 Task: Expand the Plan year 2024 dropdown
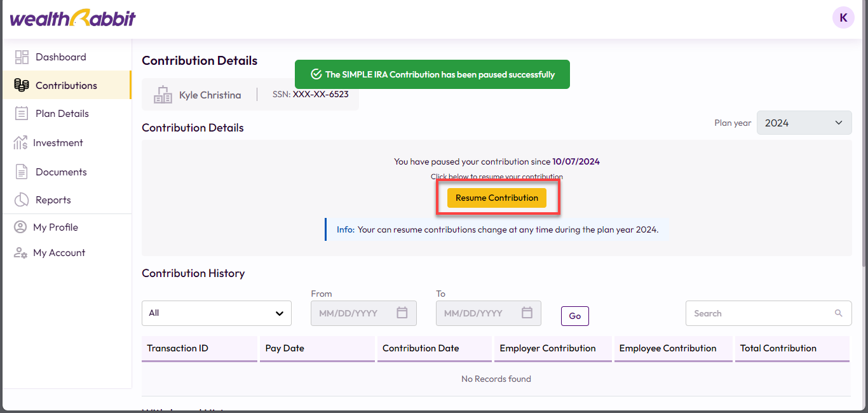[804, 123]
